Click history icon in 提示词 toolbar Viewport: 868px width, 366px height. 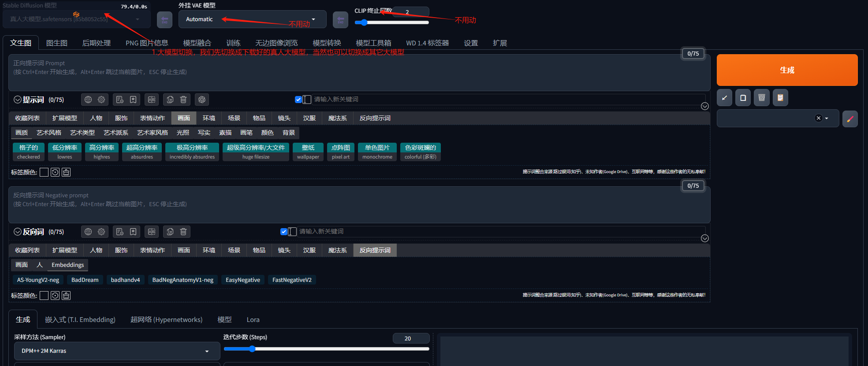coord(120,100)
